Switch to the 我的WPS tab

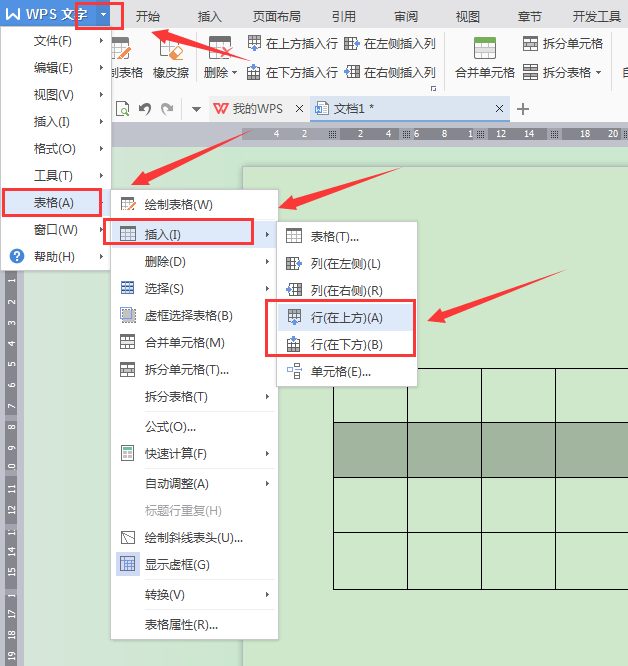pyautogui.click(x=248, y=109)
